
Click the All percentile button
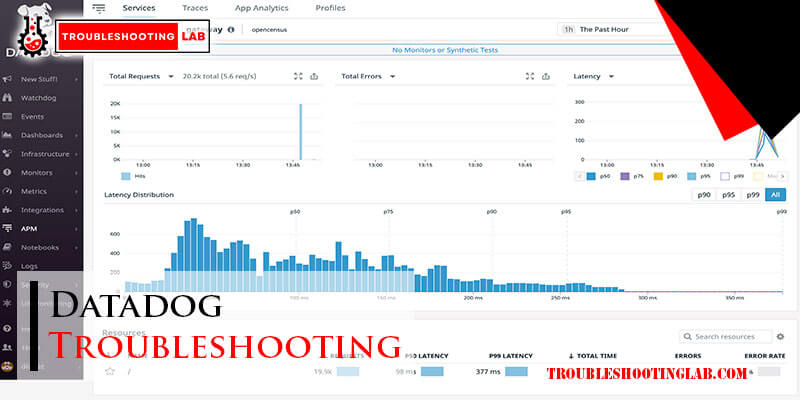775,195
